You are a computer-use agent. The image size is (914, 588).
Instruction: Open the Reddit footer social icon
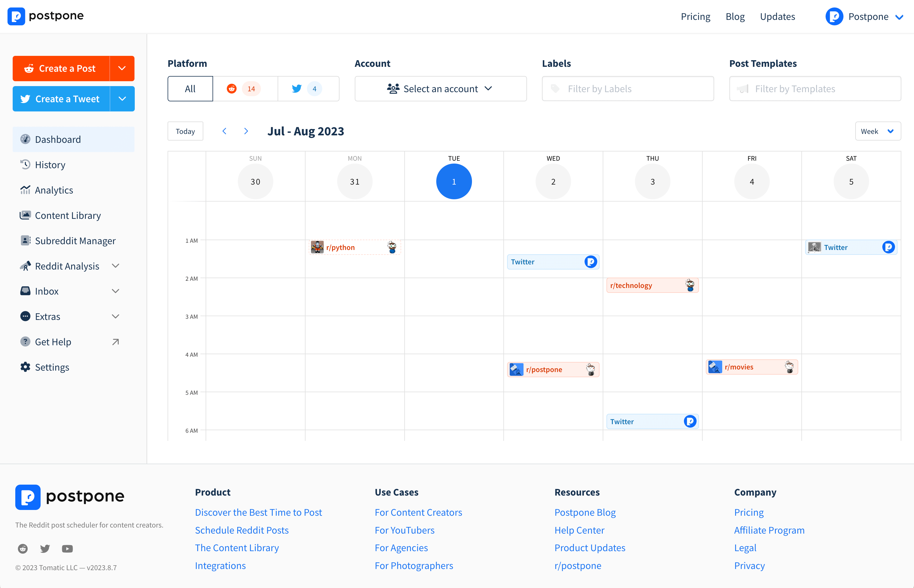tap(23, 549)
